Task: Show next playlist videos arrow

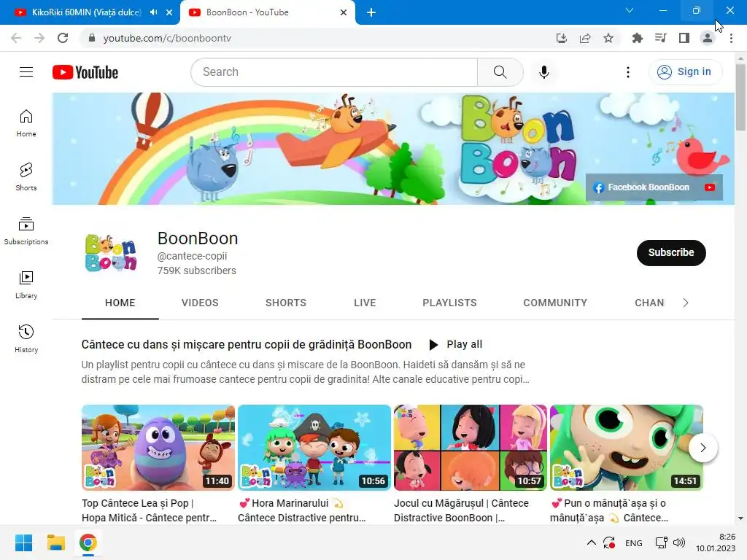Action: click(703, 448)
